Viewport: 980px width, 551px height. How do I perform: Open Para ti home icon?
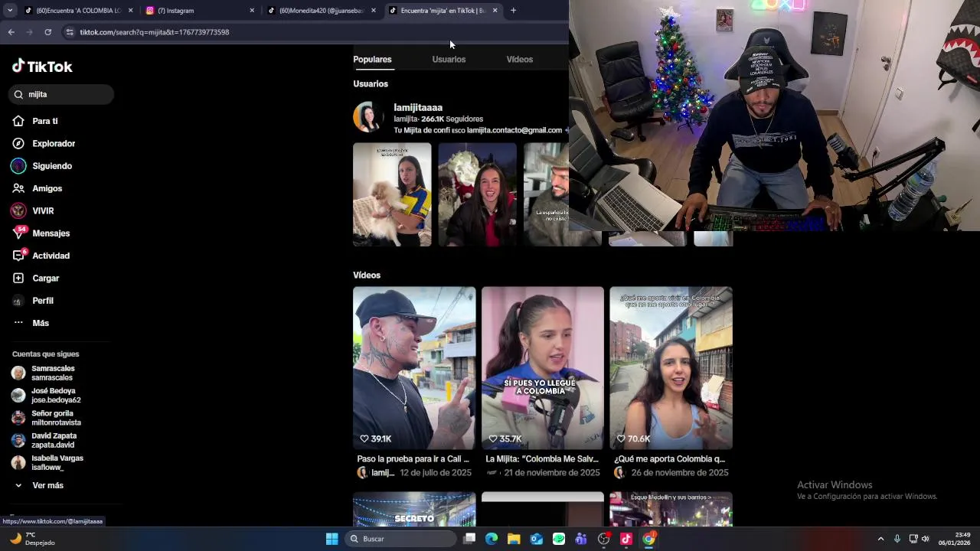click(x=18, y=121)
